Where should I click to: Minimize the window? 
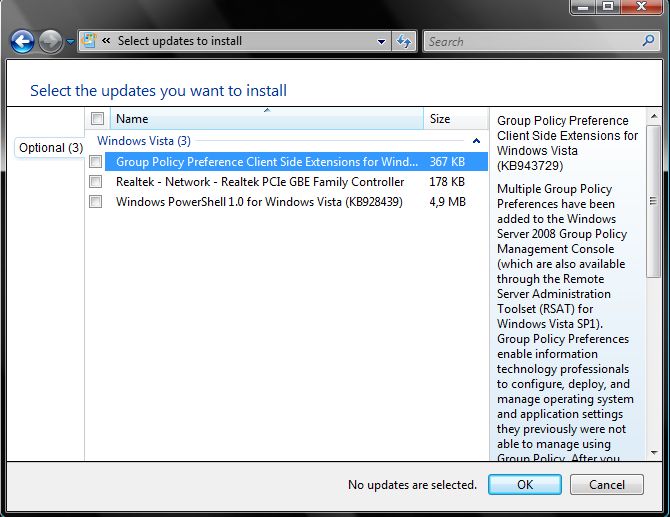(583, 7)
